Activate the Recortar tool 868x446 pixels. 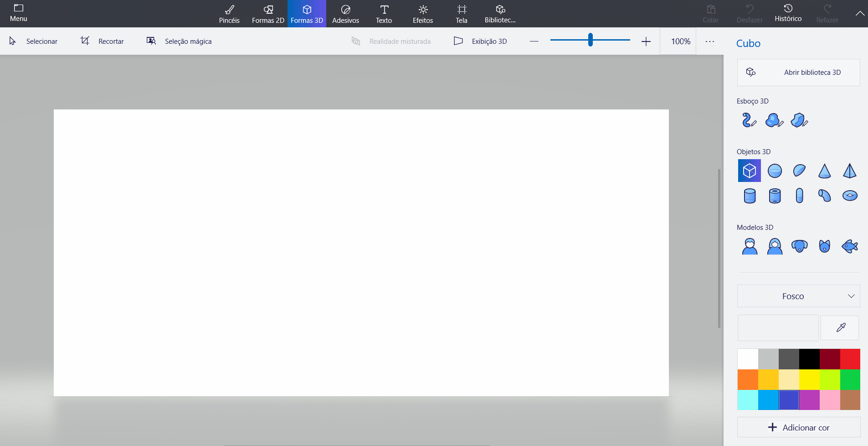[x=102, y=41]
